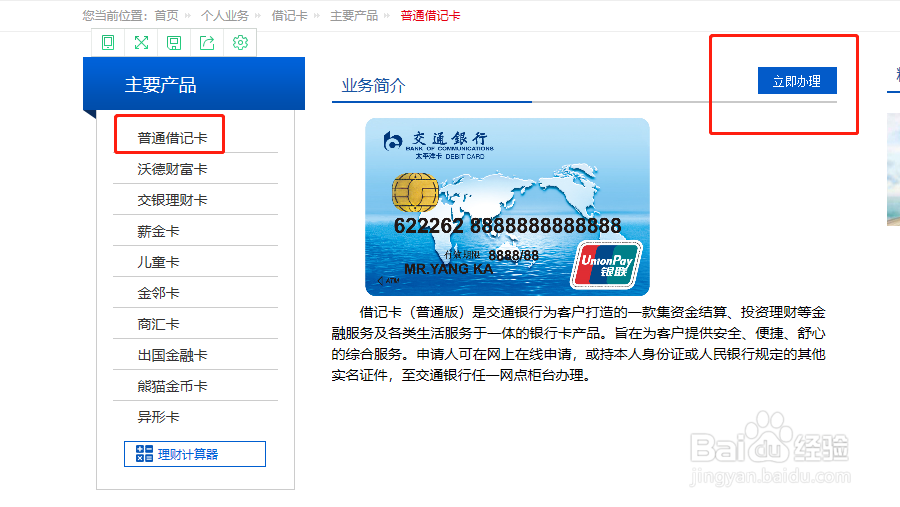Click the red 普通借记卡 breadcrumb item

[430, 16]
